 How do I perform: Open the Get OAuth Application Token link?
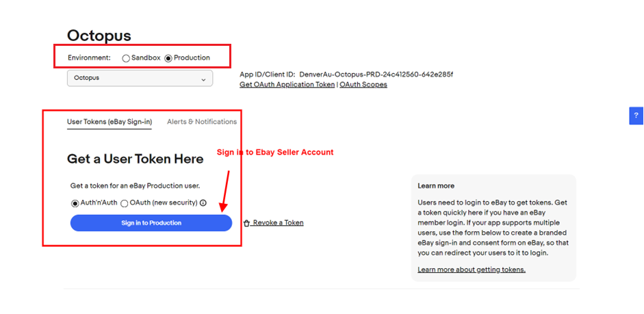[287, 85]
